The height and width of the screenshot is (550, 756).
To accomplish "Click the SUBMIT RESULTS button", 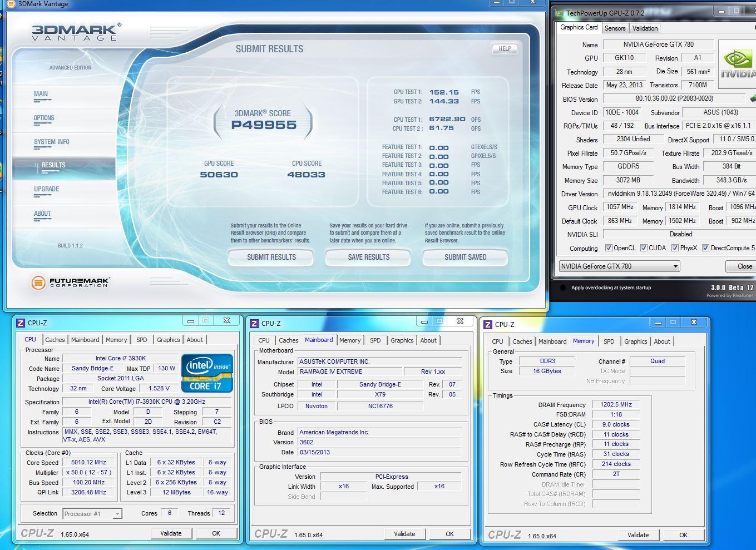I will point(271,257).
